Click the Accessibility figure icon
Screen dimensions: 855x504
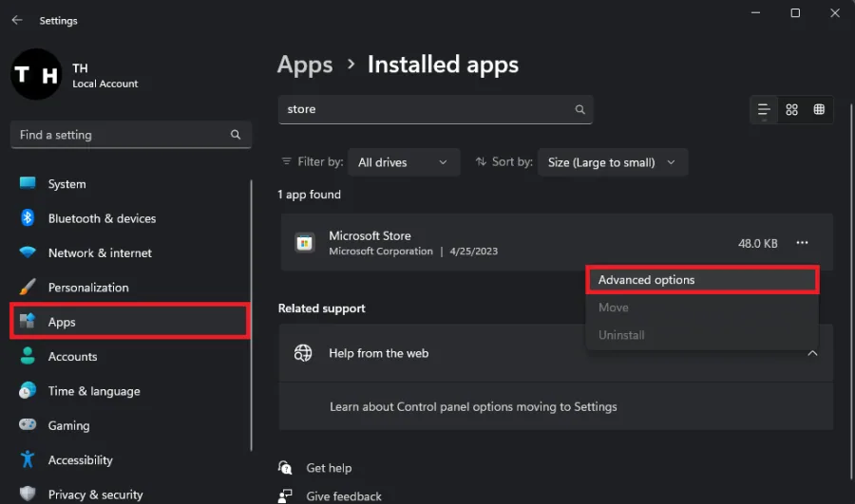(28, 459)
